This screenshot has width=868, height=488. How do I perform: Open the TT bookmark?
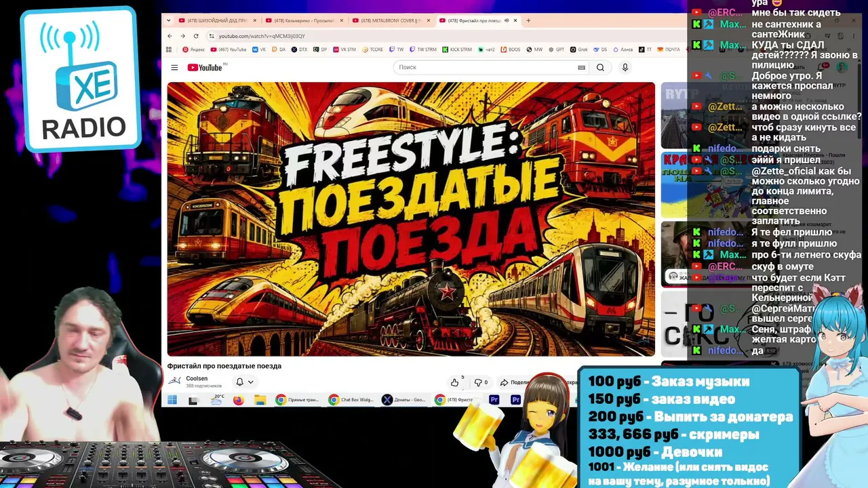pyautogui.click(x=645, y=49)
